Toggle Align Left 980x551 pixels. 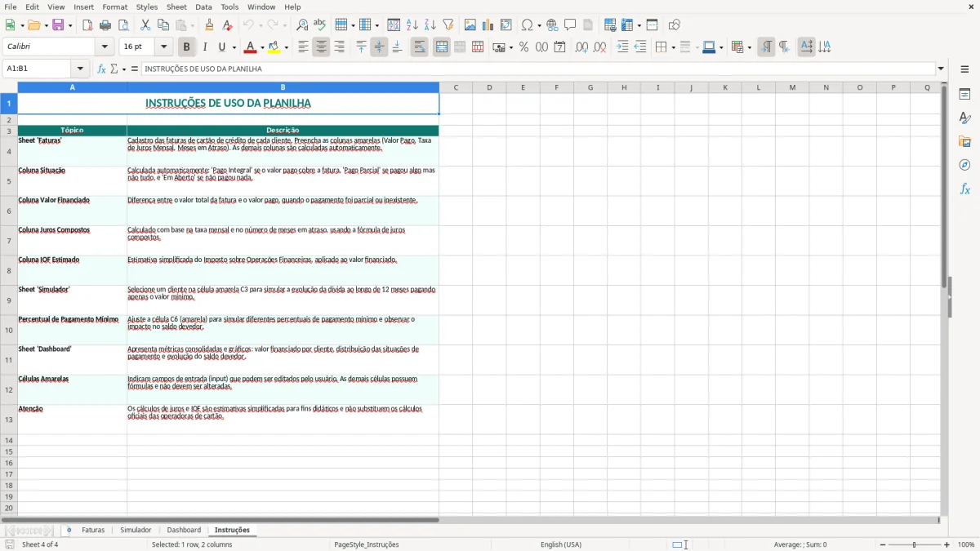pos(303,47)
